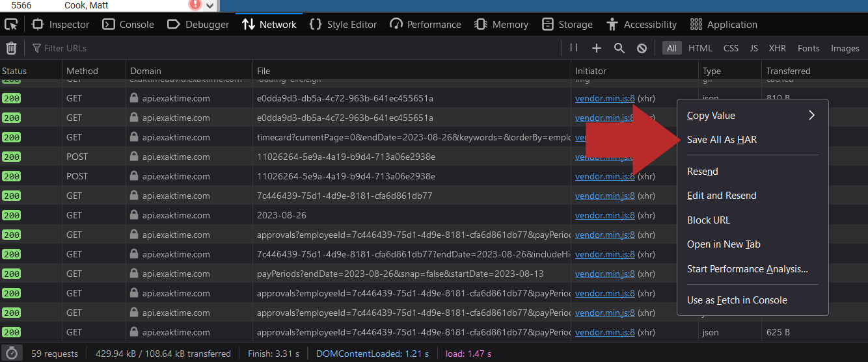Click the plus icon in Network toolbar
The image size is (868, 362).
597,48
